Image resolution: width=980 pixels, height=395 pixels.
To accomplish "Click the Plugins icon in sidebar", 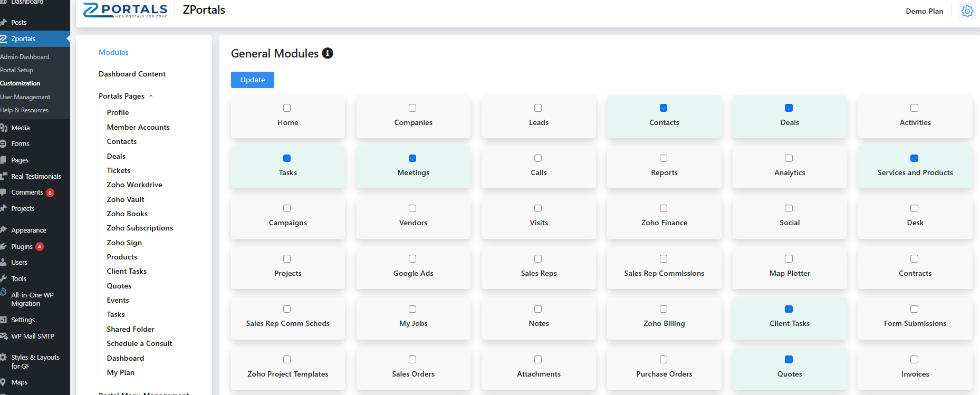I will pos(4,246).
